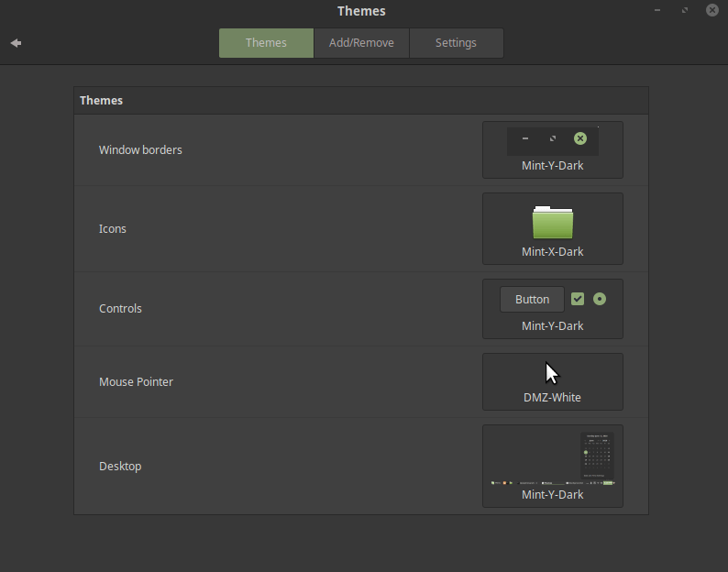
Task: Click the radio button preview in Controls
Action: pyautogui.click(x=600, y=299)
